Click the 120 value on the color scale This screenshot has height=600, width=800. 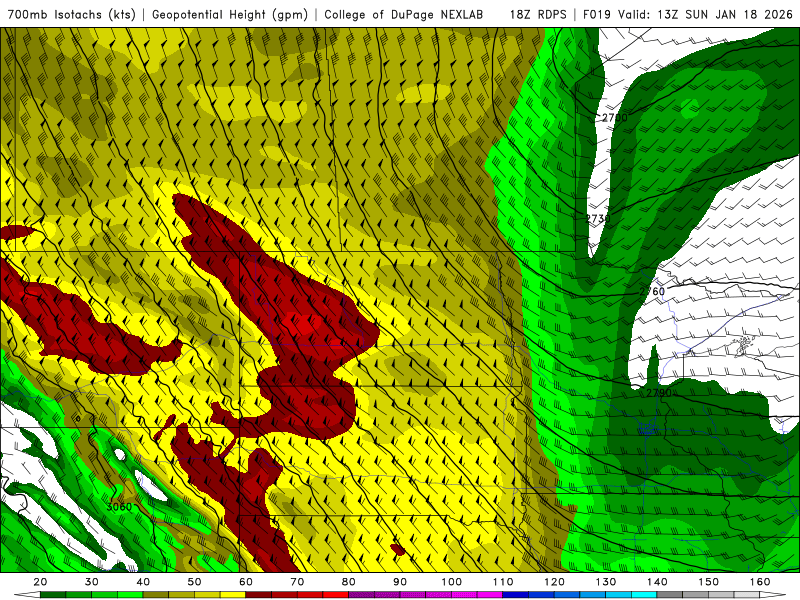(554, 582)
